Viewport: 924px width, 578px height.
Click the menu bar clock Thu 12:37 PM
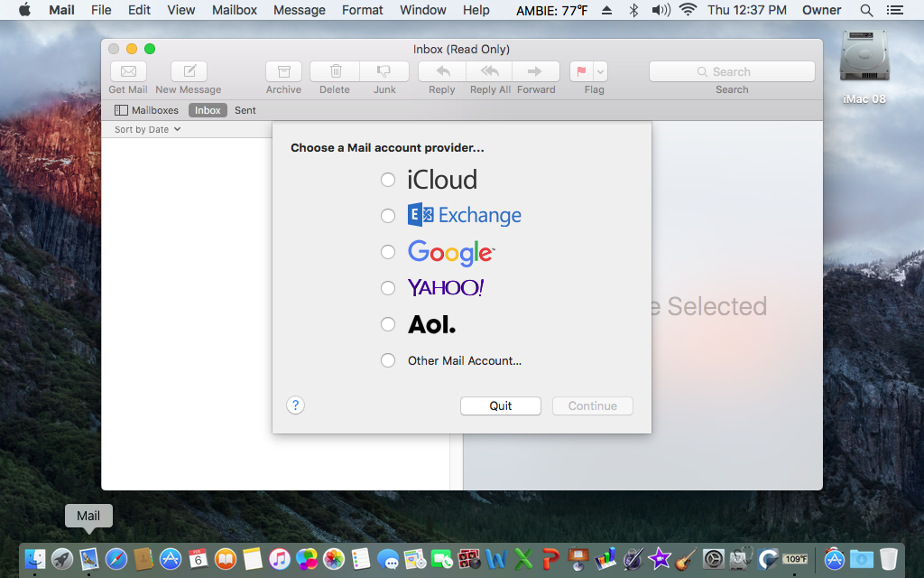tap(746, 10)
